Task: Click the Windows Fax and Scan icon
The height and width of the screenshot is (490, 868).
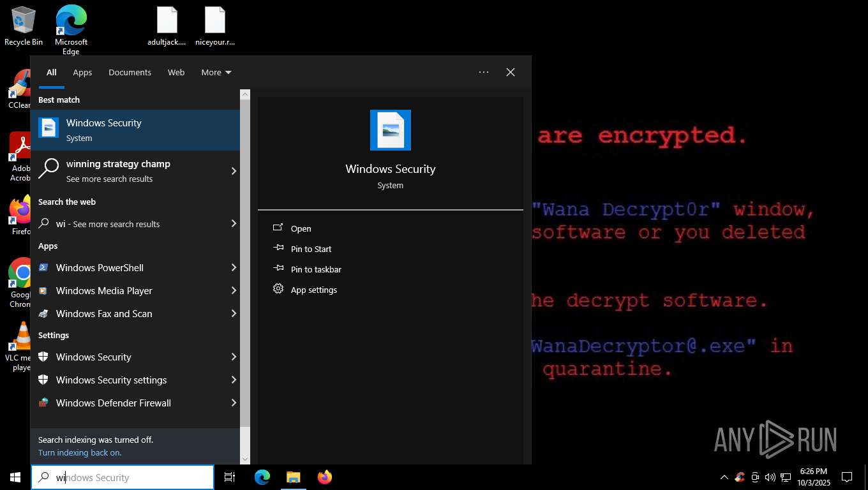Action: click(x=43, y=314)
